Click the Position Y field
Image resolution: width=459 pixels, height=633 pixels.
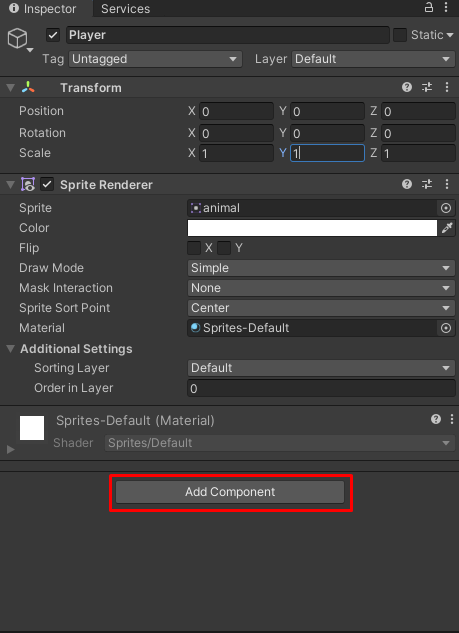(x=327, y=111)
